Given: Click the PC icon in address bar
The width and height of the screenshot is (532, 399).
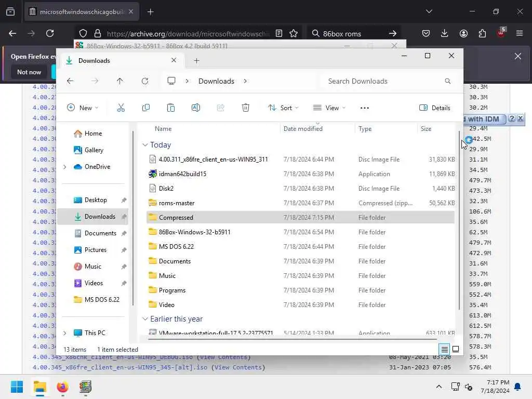Looking at the screenshot, I should pyautogui.click(x=171, y=81).
